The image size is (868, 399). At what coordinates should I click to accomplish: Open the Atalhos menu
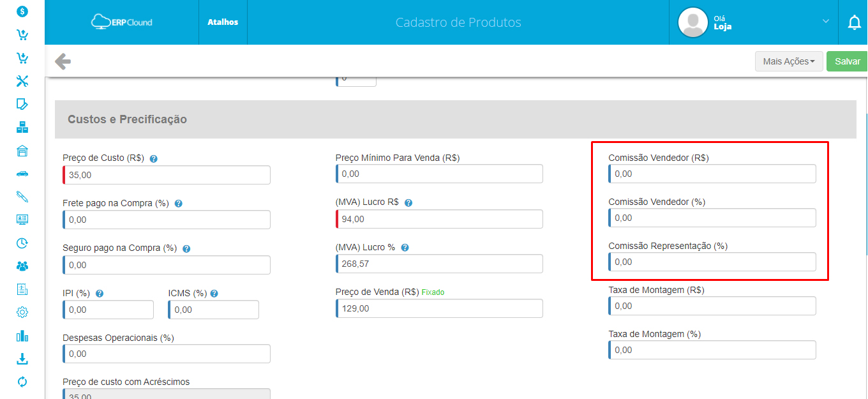[223, 22]
